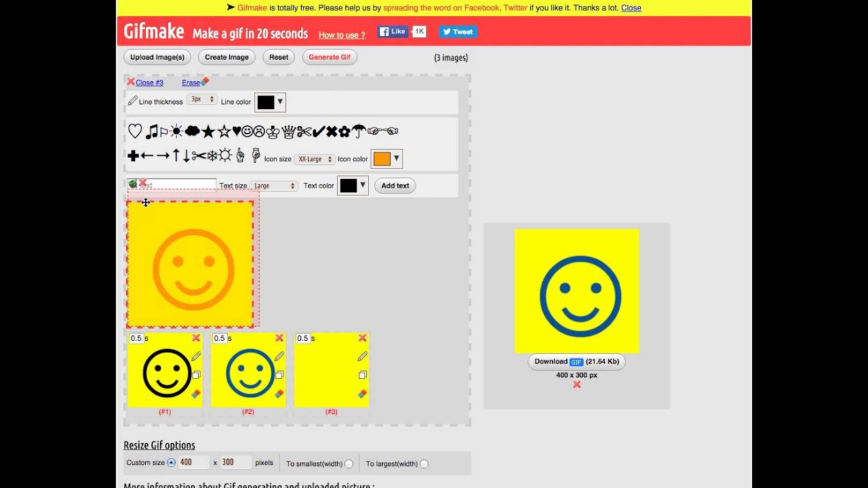The height and width of the screenshot is (488, 868).
Task: Open the Upload Image(s) panel
Action: [x=157, y=57]
